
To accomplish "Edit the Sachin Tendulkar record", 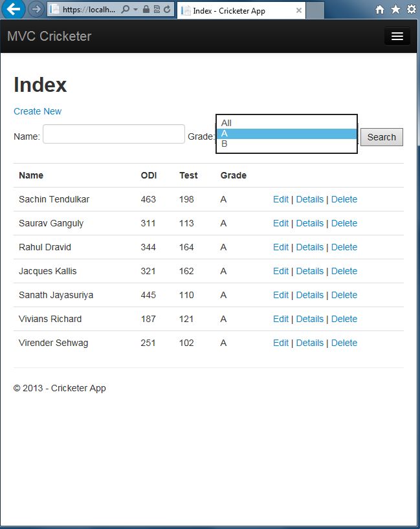I will [281, 199].
